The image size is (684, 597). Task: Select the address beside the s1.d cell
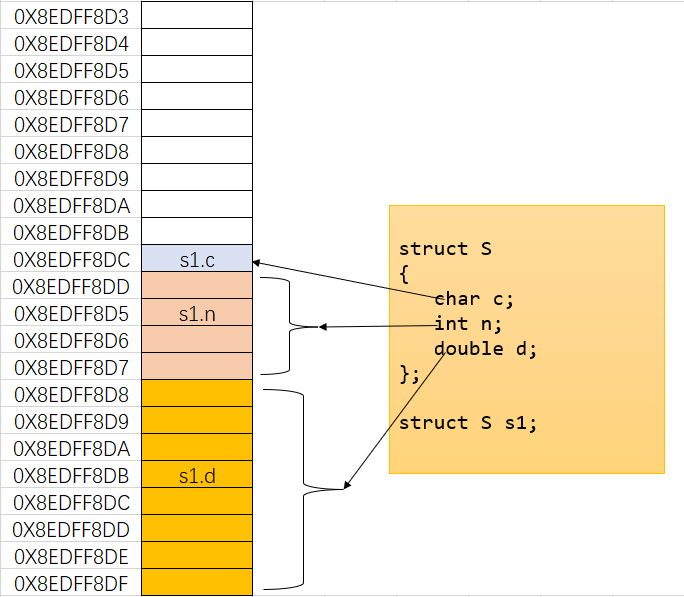click(x=71, y=476)
